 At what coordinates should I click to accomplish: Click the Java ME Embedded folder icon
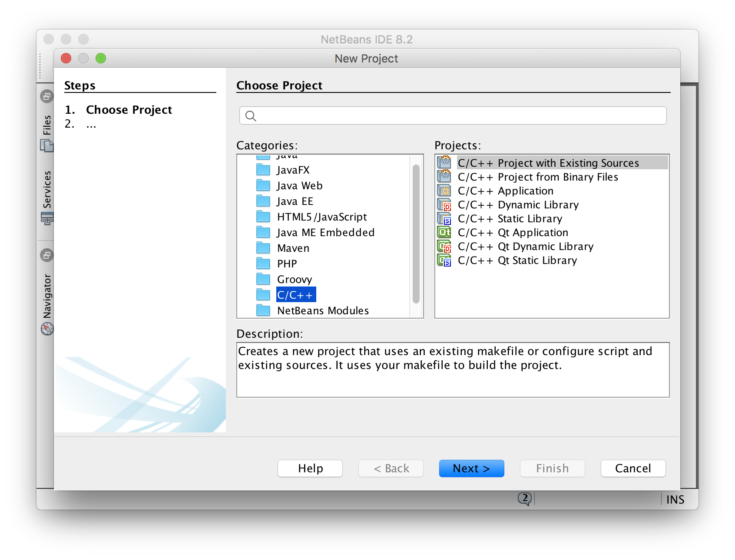pos(263,232)
